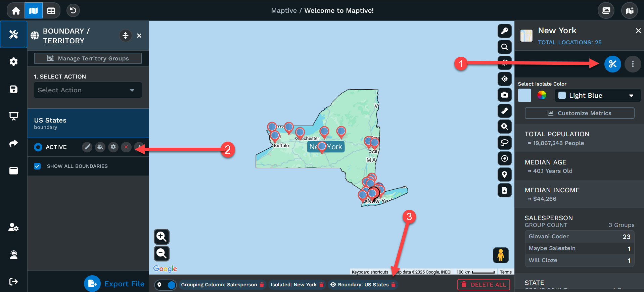The height and width of the screenshot is (292, 644).
Task: Click the DELETE ALL button
Action: pyautogui.click(x=484, y=285)
